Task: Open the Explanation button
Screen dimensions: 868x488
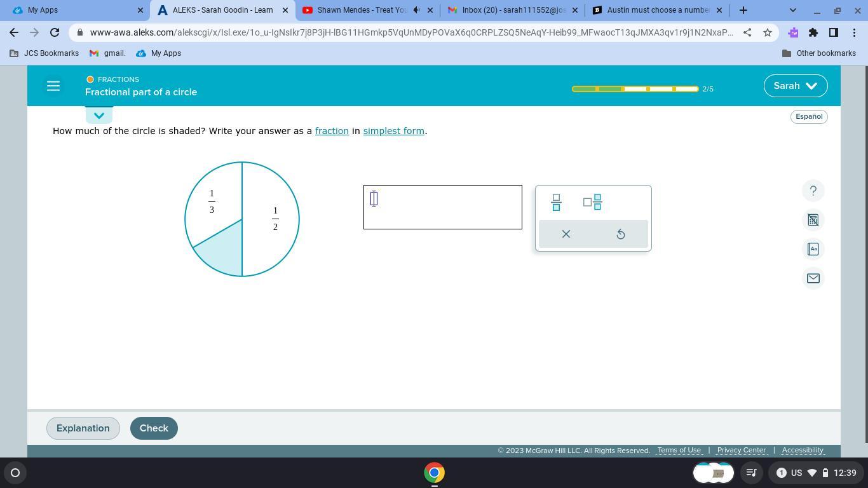Action: pos(83,428)
